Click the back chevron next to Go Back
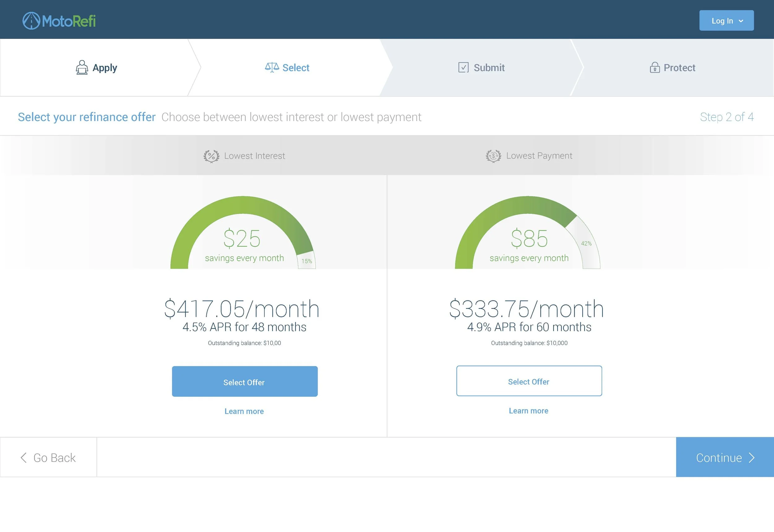 pos(23,458)
